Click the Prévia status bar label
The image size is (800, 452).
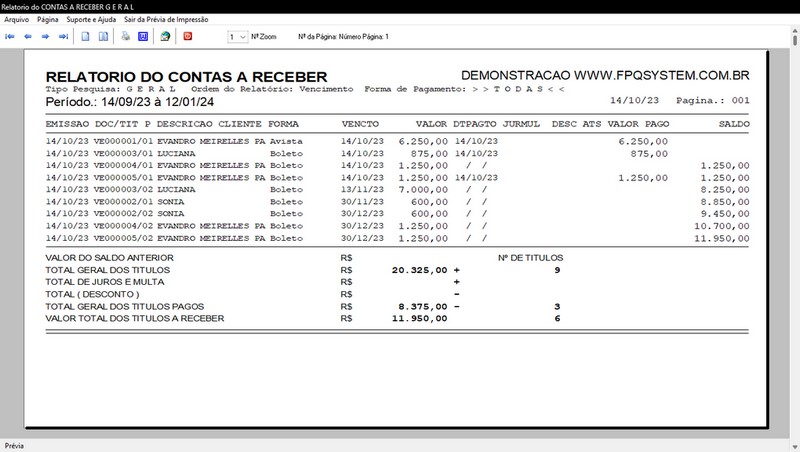(15, 445)
